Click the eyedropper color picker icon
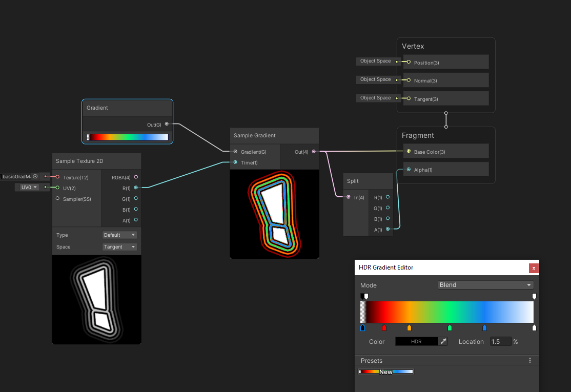Viewport: 571px width, 392px height. click(x=443, y=341)
